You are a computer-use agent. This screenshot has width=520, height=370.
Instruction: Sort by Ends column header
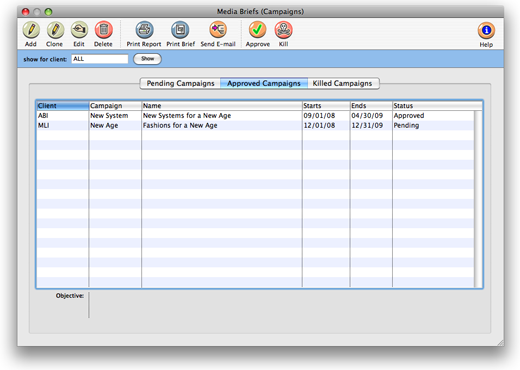point(371,106)
